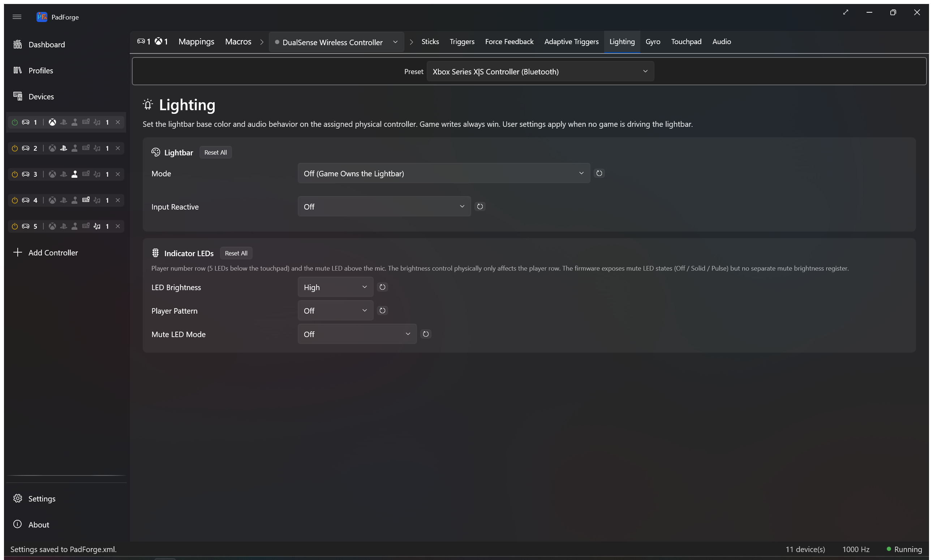Open the DualSense Wireless Controller device dropdown

tap(336, 42)
